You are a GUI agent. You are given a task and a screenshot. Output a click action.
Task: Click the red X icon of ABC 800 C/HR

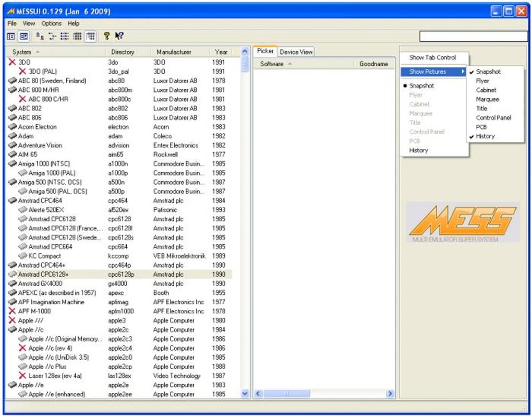[22, 99]
